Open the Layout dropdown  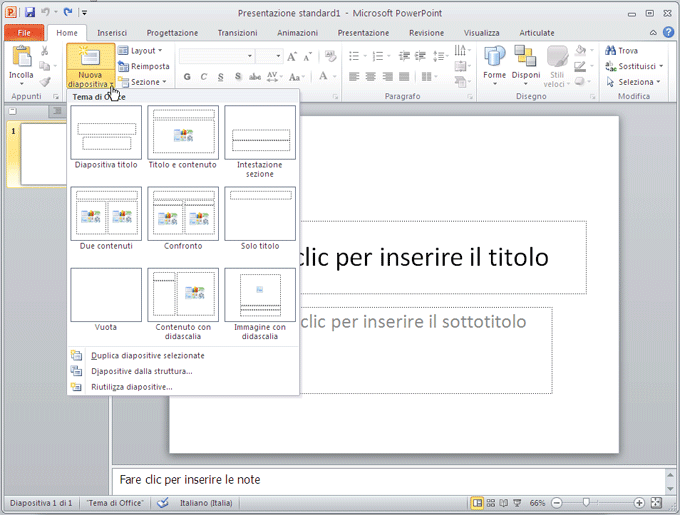[141, 51]
